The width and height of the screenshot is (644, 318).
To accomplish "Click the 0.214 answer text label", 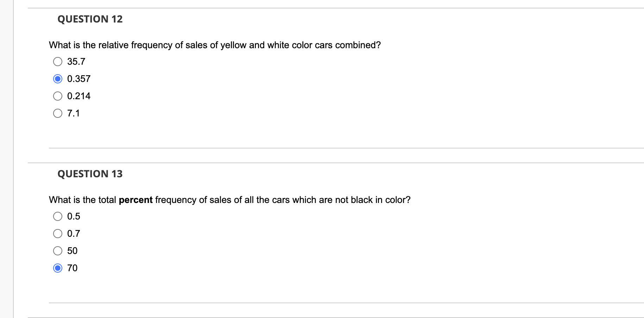I will pyautogui.click(x=79, y=96).
